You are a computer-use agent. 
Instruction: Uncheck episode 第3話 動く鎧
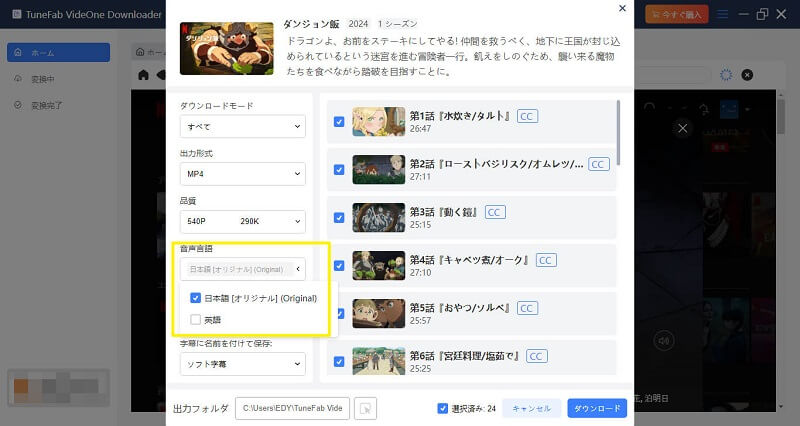(339, 218)
